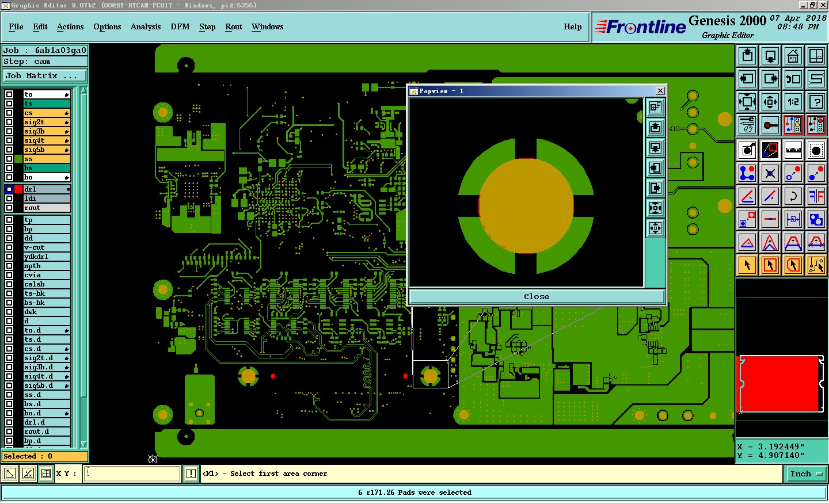Click the question mark help icon
This screenshot has height=504, width=829.
tap(816, 102)
